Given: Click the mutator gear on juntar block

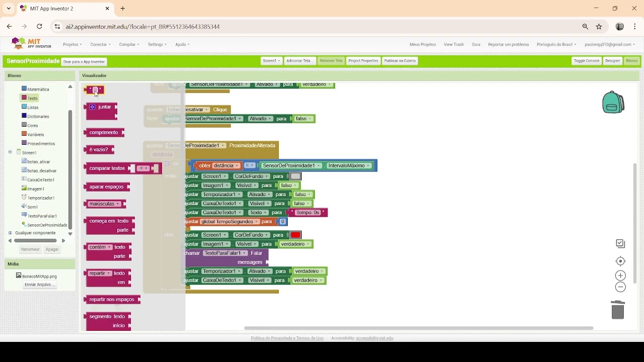Looking at the screenshot, I should (x=92, y=107).
